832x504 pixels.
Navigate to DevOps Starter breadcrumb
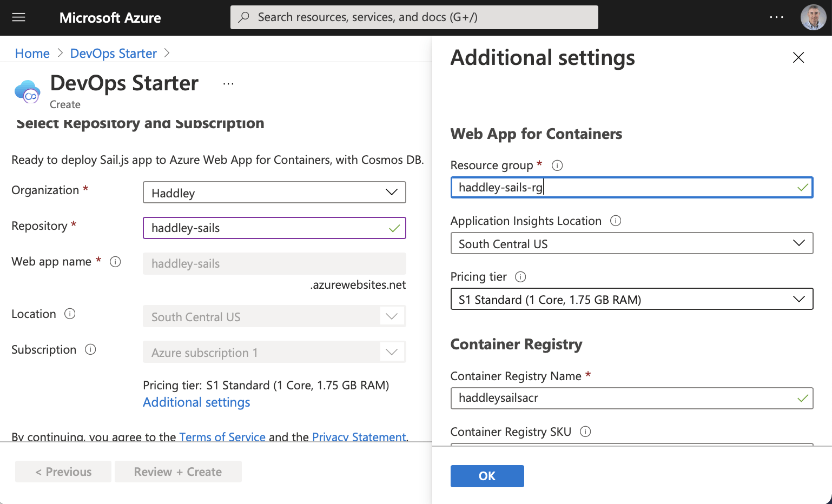coord(113,54)
